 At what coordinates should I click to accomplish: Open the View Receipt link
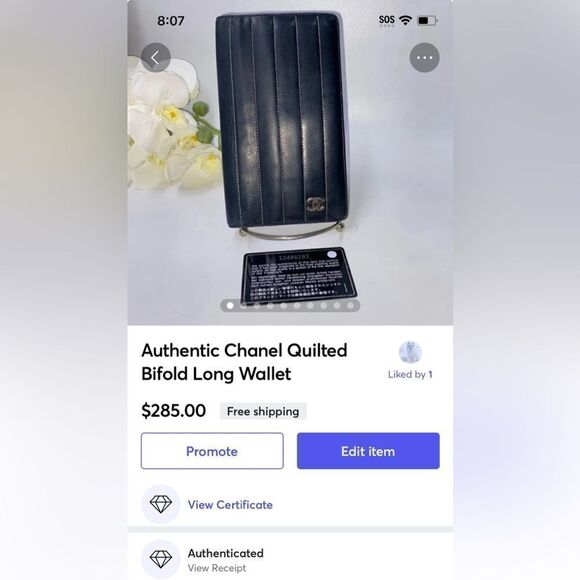tap(217, 568)
